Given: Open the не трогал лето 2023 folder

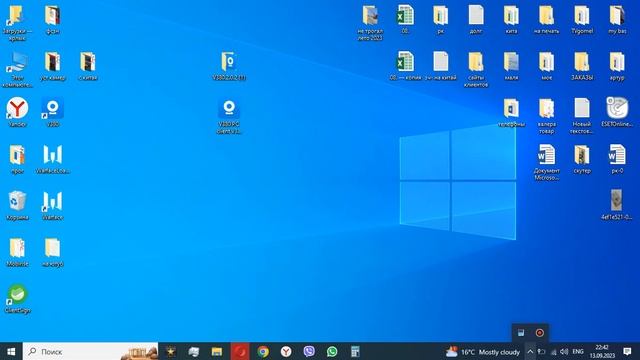Looking at the screenshot, I should pos(370,16).
